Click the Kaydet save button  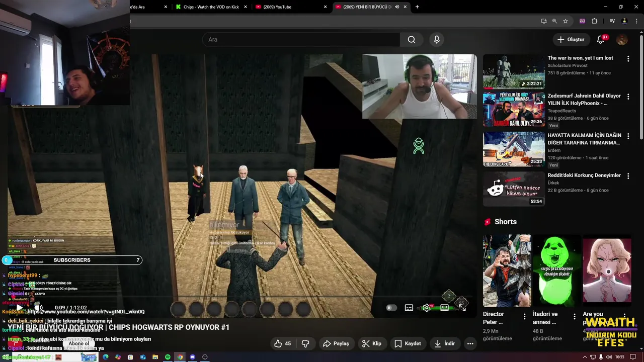408,343
